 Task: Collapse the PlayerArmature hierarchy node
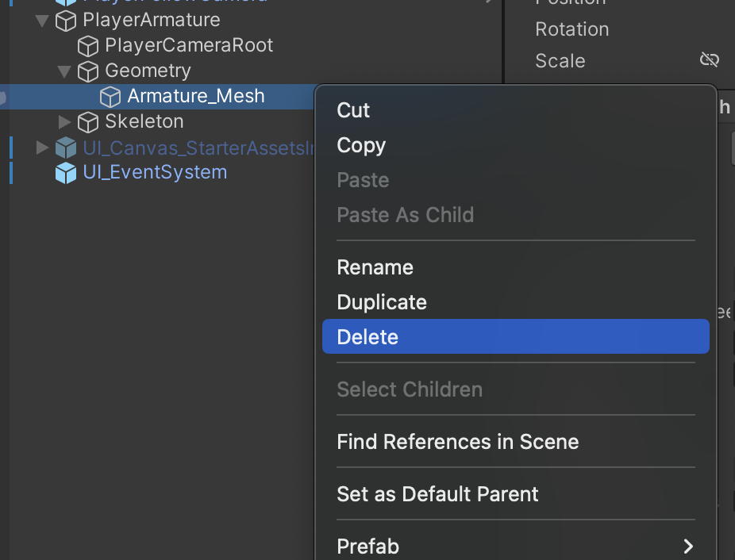(x=43, y=21)
